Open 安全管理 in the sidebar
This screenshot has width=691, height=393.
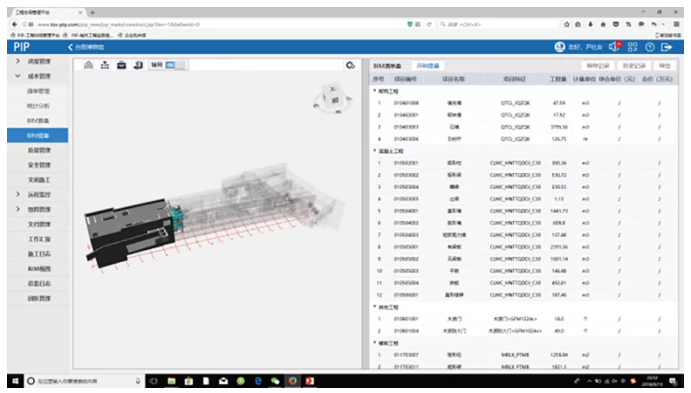tap(39, 165)
